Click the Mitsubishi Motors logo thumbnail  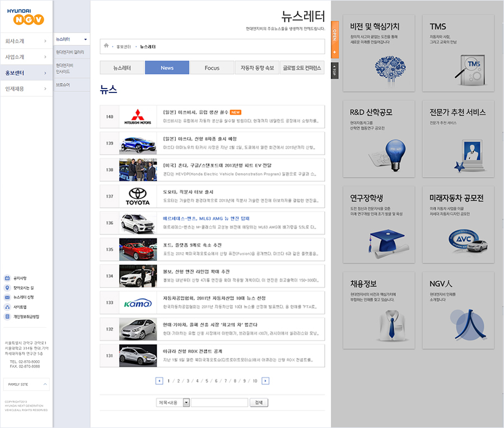(x=138, y=117)
